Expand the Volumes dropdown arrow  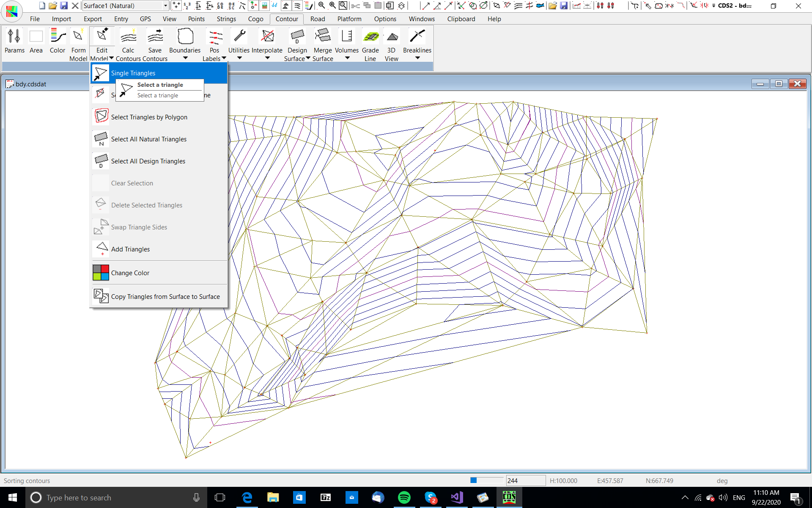pos(347,58)
